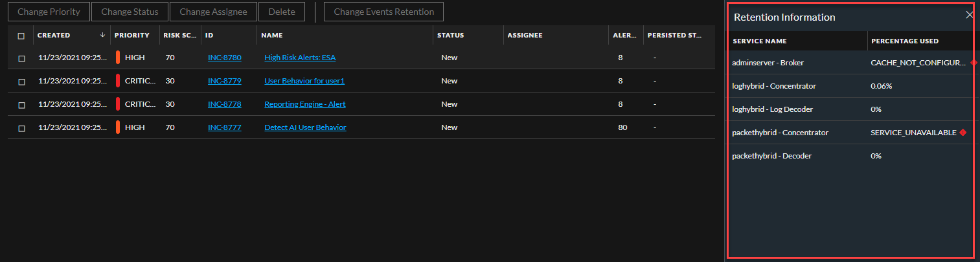Click the red warning diamond for packethybrid Concentrator
The height and width of the screenshot is (262, 980).
click(963, 133)
